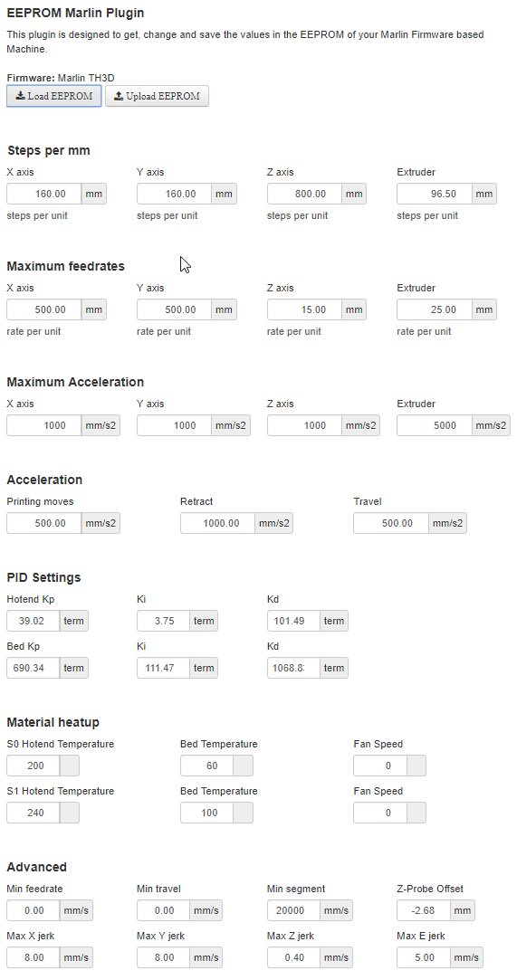Click the Load EEPROM button
This screenshot has height=980, width=517.
53,96
